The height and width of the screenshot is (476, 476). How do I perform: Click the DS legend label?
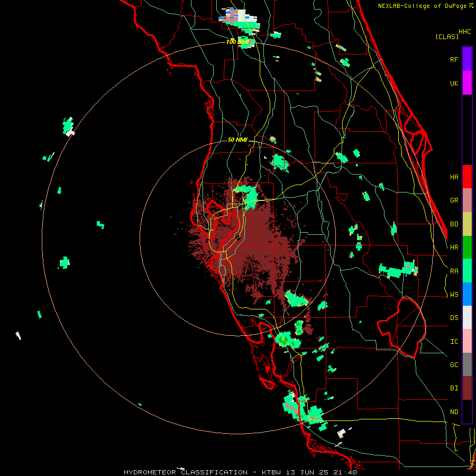[454, 318]
